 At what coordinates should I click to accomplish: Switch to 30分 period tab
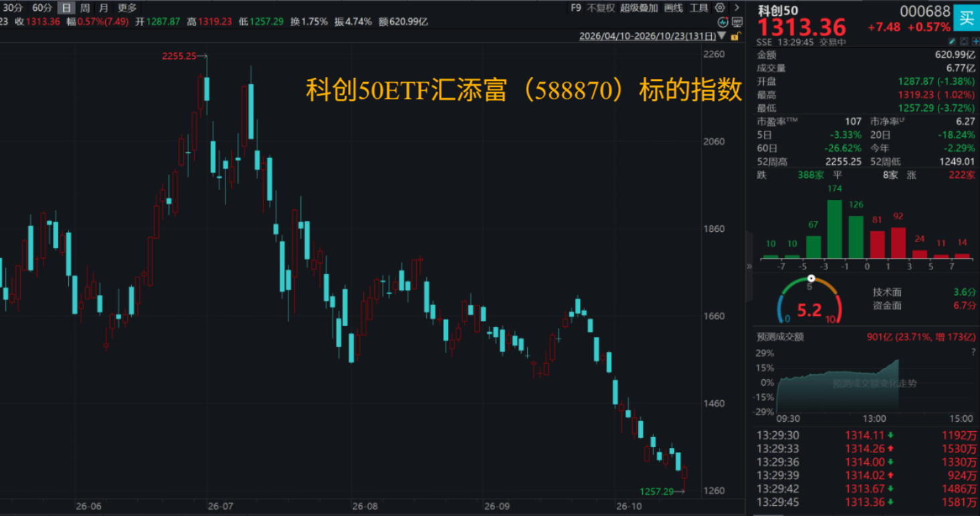pos(13,8)
